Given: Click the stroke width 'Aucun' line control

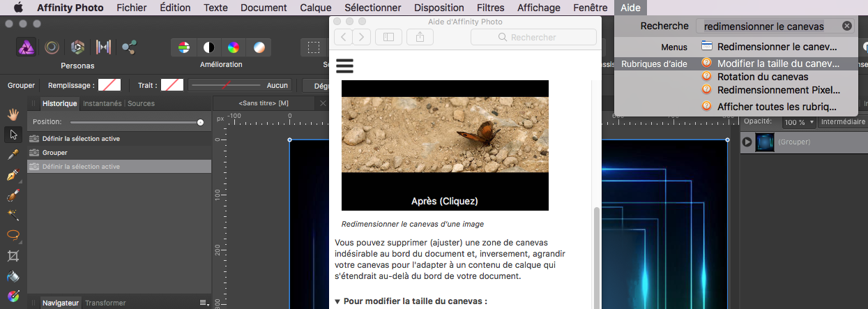Looking at the screenshot, I should point(239,85).
